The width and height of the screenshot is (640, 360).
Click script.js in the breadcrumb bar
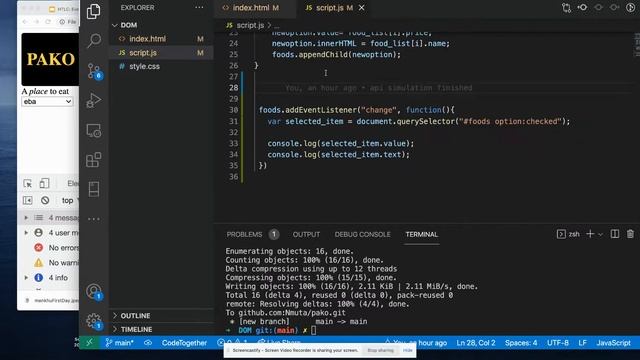pyautogui.click(x=250, y=25)
